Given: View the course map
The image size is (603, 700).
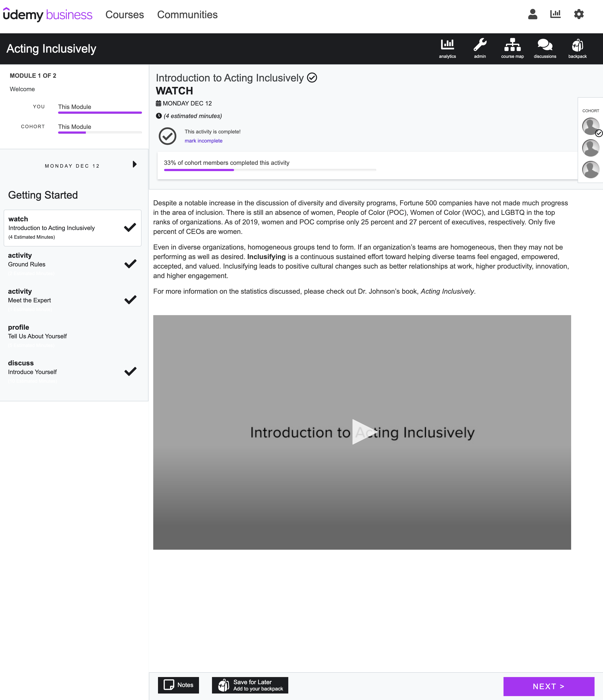Looking at the screenshot, I should tap(511, 49).
